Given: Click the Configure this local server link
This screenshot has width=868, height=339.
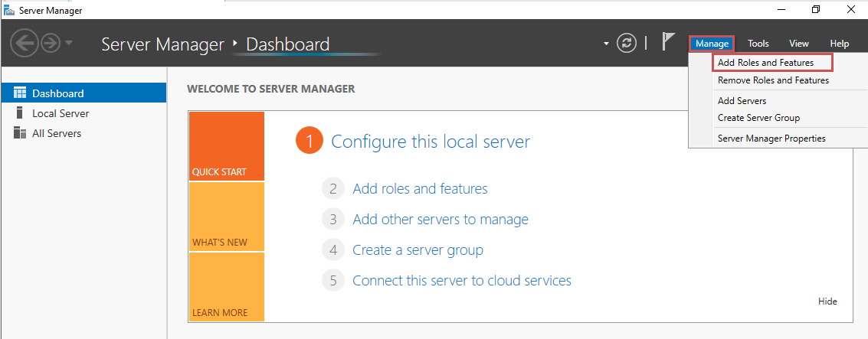Looking at the screenshot, I should [430, 142].
